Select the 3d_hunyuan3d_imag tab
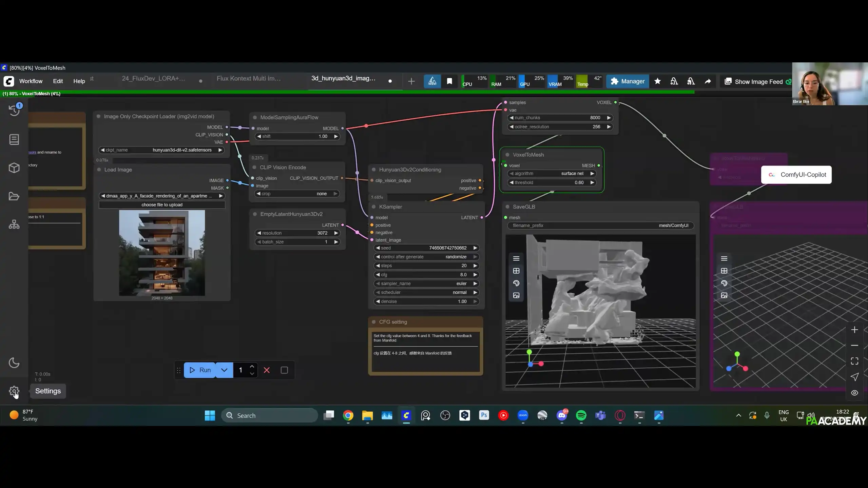868x488 pixels. tap(343, 78)
